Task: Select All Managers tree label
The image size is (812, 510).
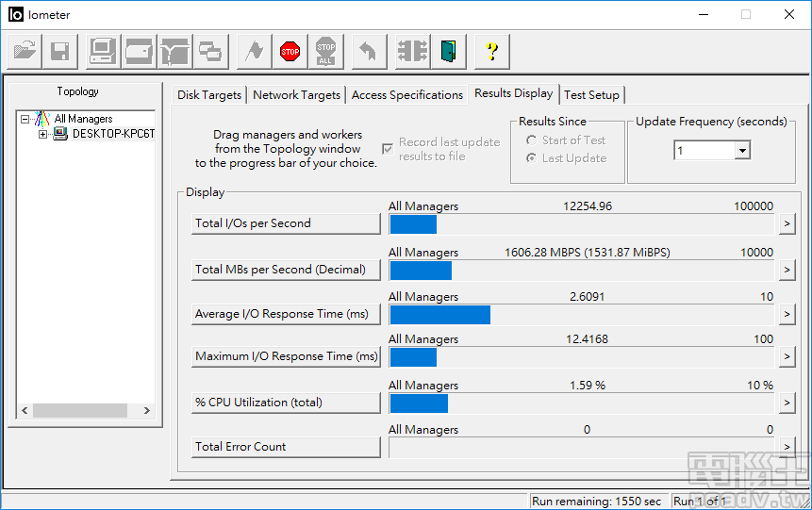Action: (x=83, y=119)
